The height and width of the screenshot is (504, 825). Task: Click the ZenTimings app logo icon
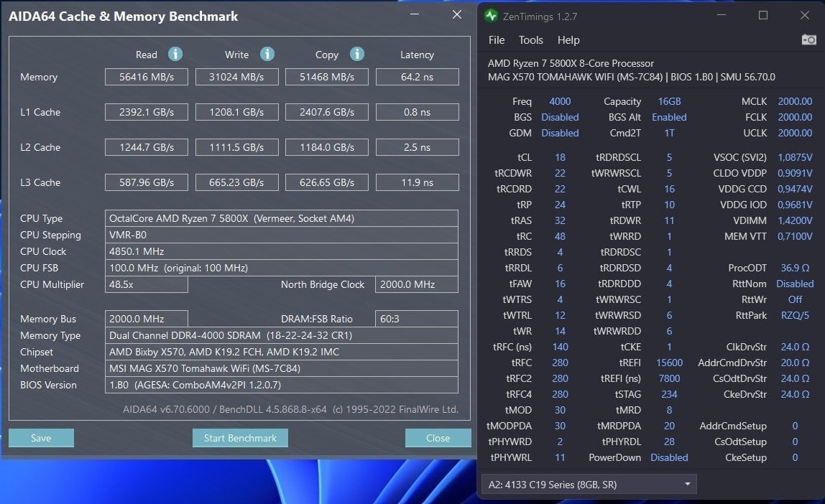click(x=491, y=16)
